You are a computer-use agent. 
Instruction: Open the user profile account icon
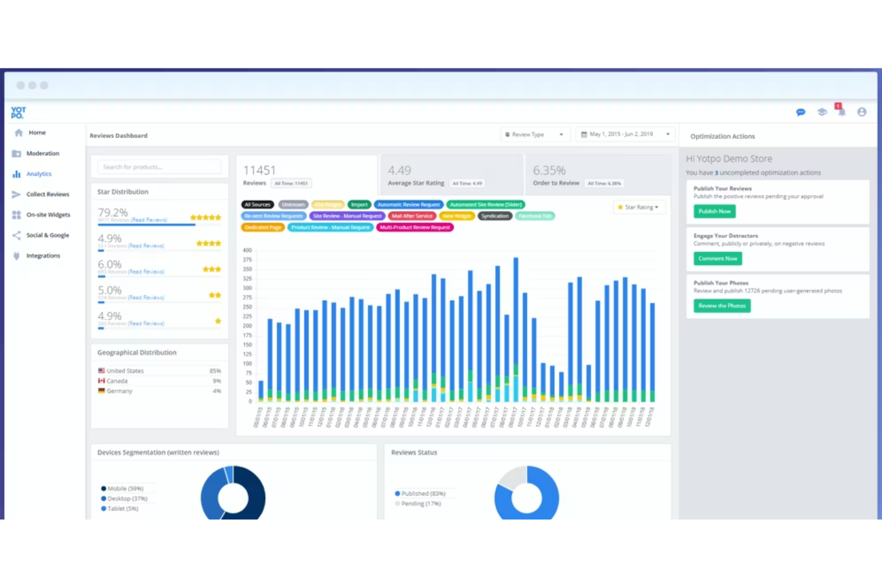pos(862,112)
